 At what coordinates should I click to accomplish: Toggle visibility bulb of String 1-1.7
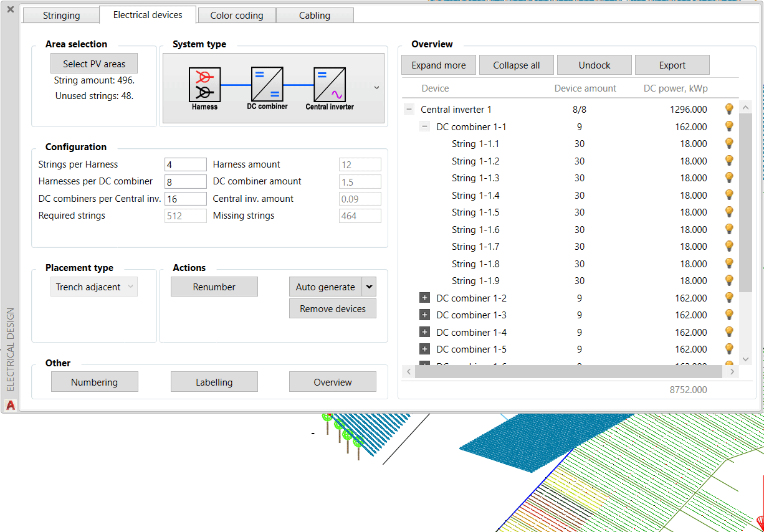[x=729, y=246]
